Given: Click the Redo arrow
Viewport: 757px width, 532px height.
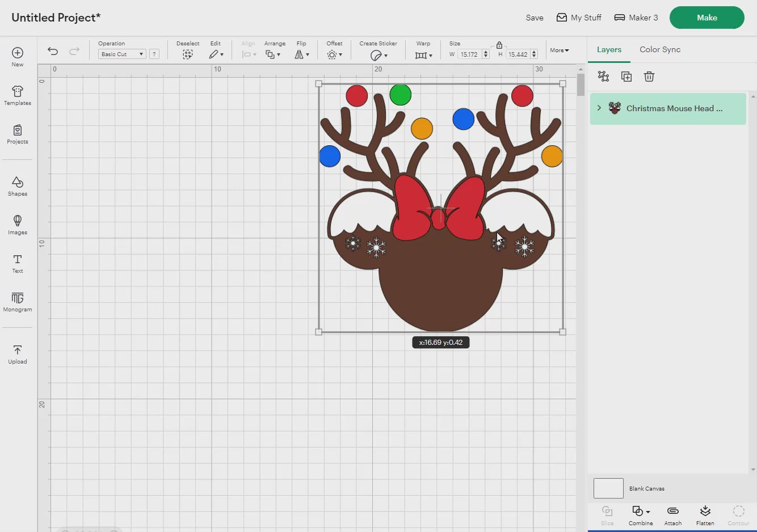Looking at the screenshot, I should (74, 51).
